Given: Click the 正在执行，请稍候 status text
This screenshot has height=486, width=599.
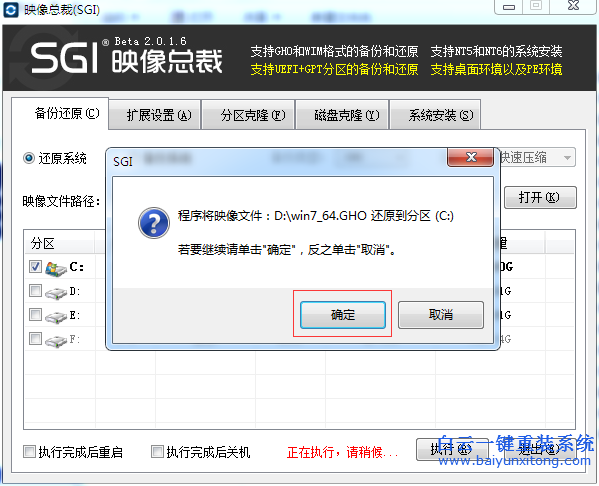Looking at the screenshot, I should click(342, 452).
